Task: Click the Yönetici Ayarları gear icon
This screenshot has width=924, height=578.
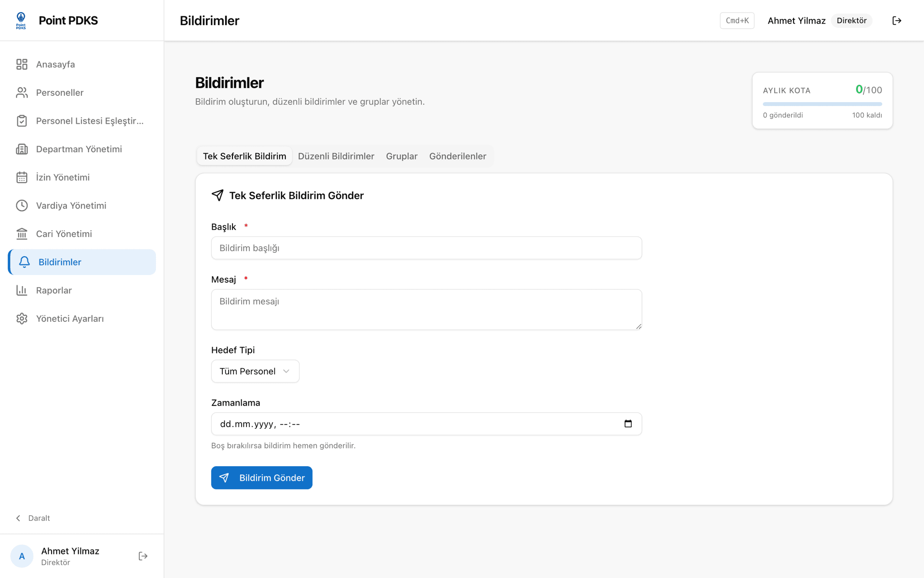Action: click(22, 318)
